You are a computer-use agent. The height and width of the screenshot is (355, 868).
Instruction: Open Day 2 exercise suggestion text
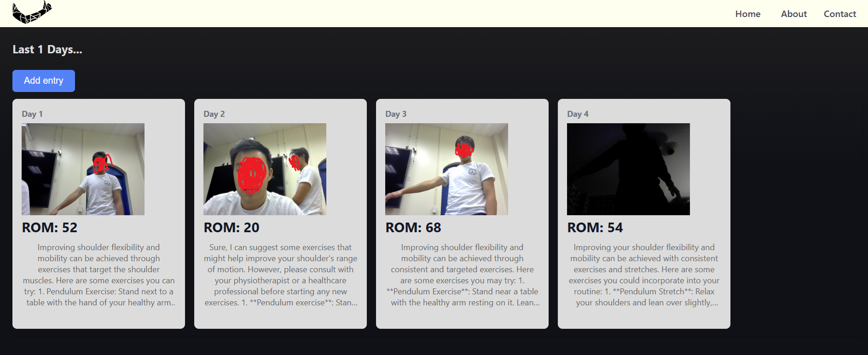coord(281,275)
